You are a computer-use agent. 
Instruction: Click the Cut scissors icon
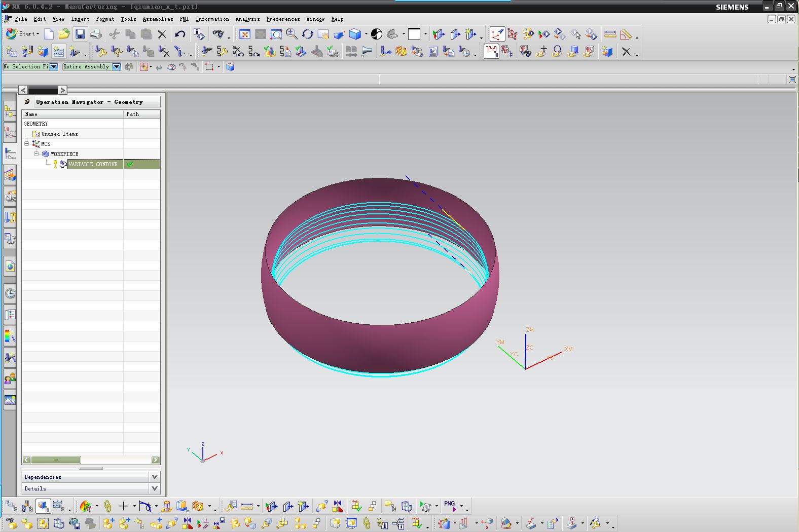coord(115,34)
